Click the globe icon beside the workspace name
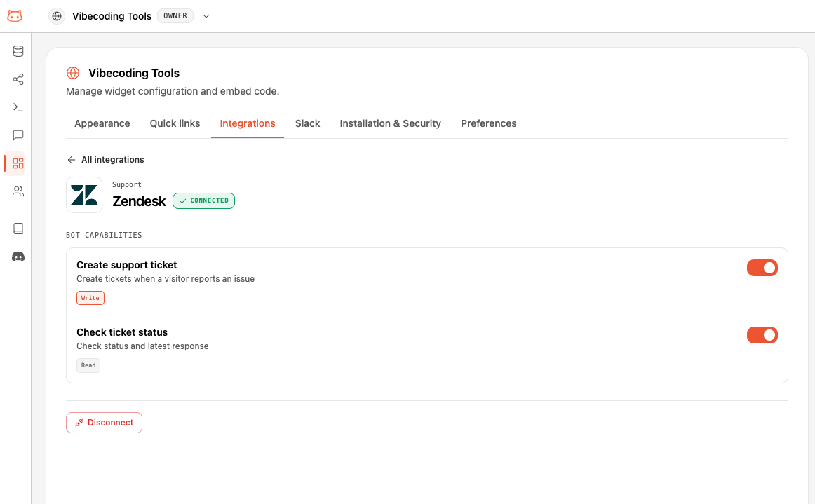 57,16
